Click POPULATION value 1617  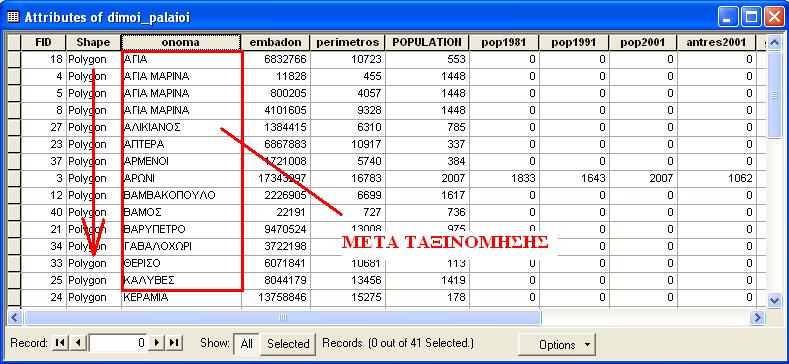tap(427, 195)
